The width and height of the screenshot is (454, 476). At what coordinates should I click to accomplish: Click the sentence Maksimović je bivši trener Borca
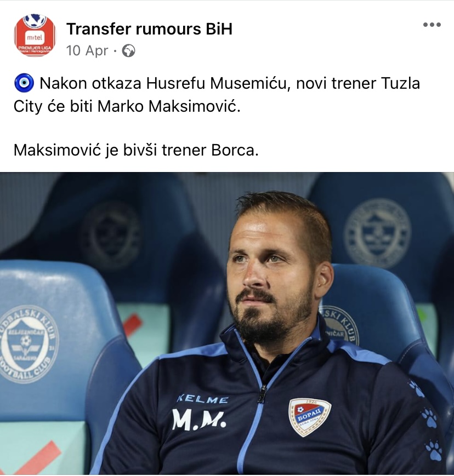click(136, 150)
